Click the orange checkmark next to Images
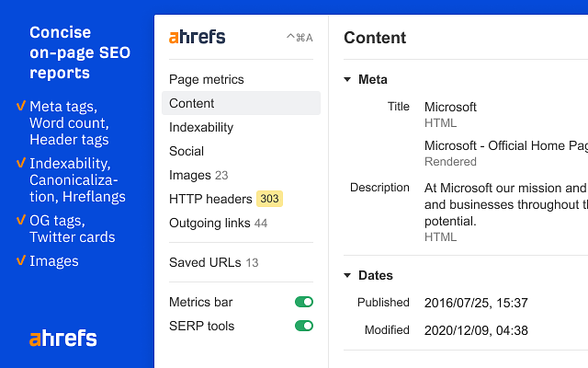The image size is (588, 368). click(21, 259)
